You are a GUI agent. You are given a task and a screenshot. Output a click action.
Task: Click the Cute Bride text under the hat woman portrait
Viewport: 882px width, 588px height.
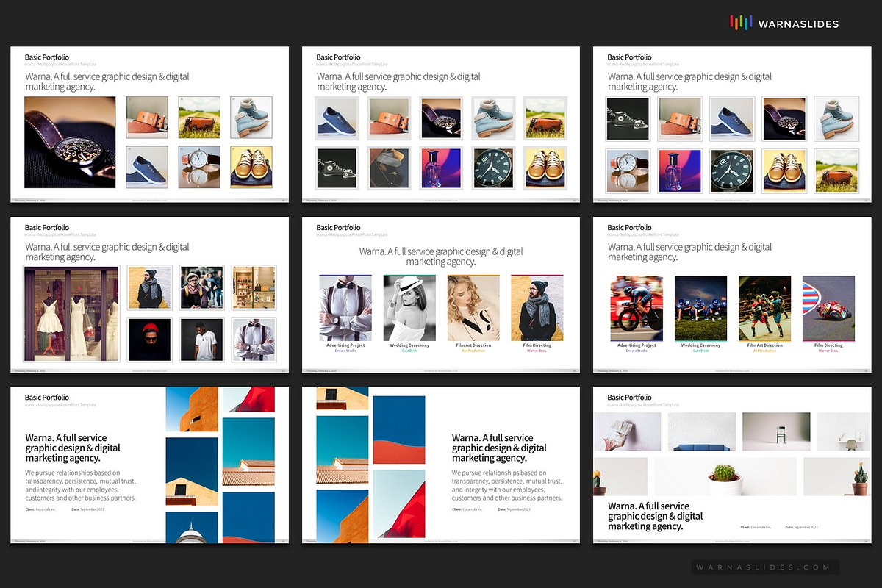click(409, 351)
